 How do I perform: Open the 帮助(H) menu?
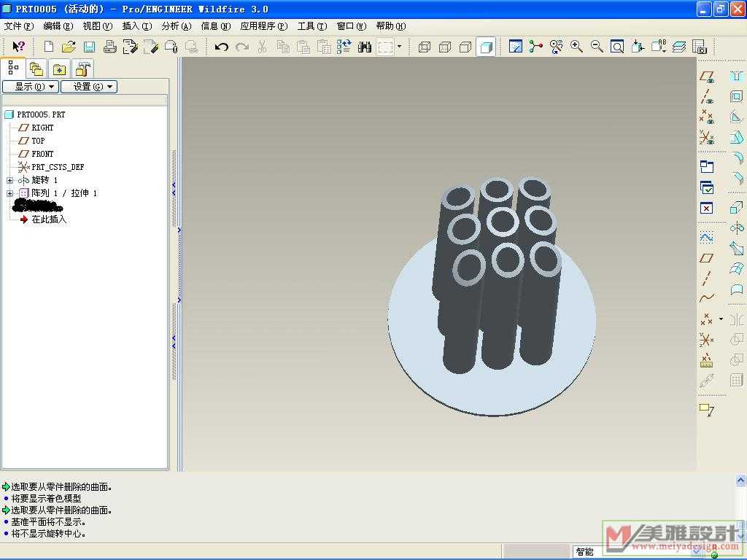point(391,26)
